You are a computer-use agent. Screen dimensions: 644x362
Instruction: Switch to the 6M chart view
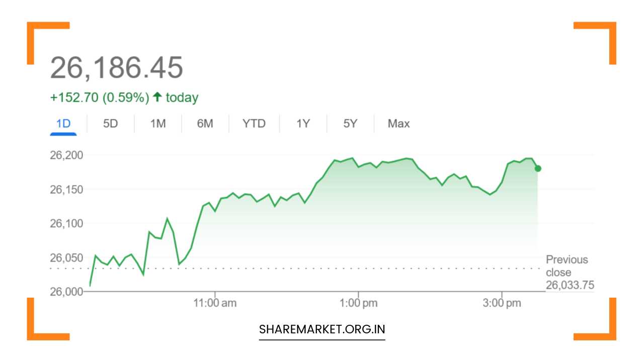[x=205, y=123]
